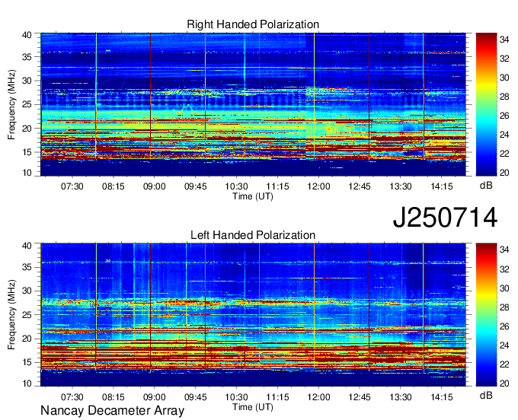Click 10:30 tick under right-handed plot
Viewport: 518px width, 420px height.
[237, 186]
